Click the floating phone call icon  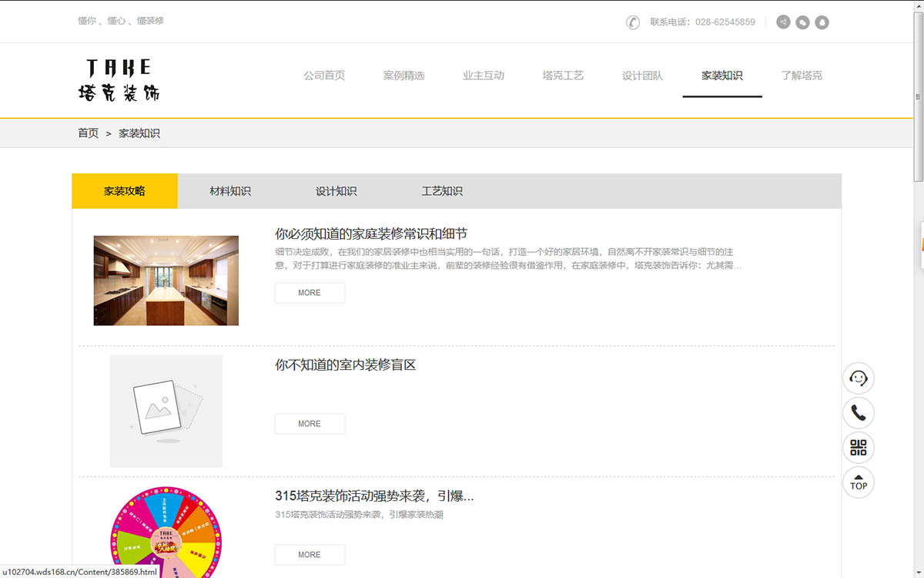(x=858, y=413)
